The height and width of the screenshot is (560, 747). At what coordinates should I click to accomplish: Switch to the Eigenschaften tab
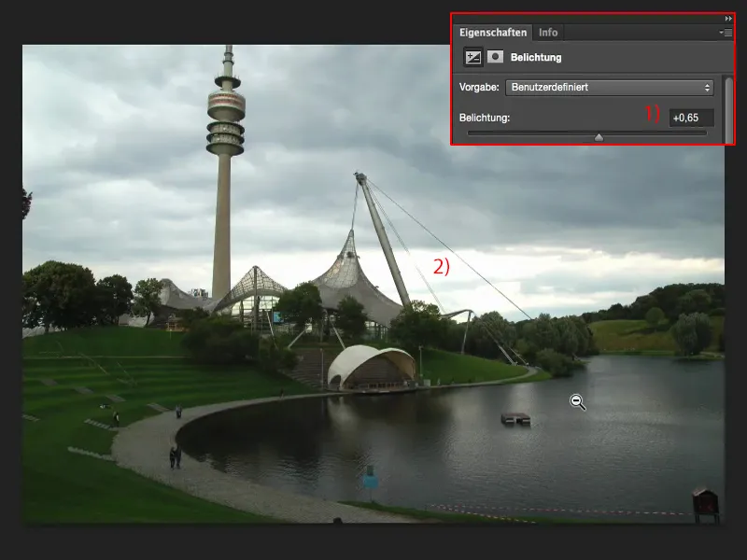493,33
